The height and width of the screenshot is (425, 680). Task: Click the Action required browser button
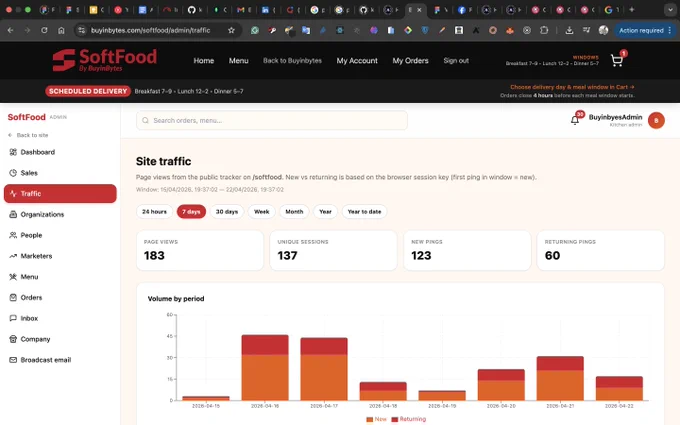[x=645, y=30]
